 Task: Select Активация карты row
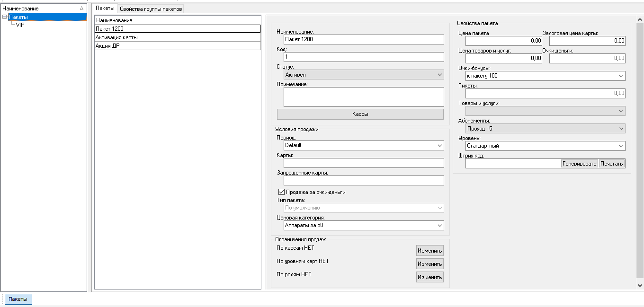coord(178,37)
